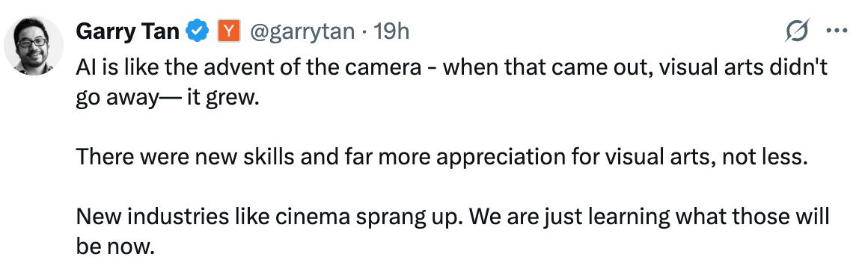Click the dot separator before the 19h timestamp
The height and width of the screenshot is (269, 868).
click(364, 33)
